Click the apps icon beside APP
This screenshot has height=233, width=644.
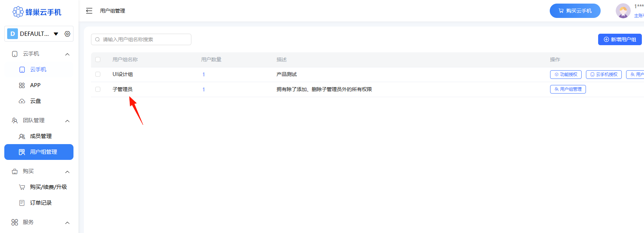(x=22, y=85)
